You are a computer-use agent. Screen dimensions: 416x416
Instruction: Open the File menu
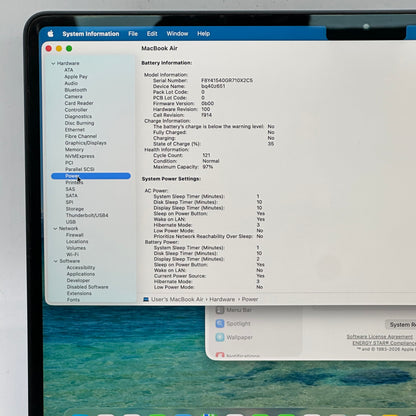(x=133, y=34)
